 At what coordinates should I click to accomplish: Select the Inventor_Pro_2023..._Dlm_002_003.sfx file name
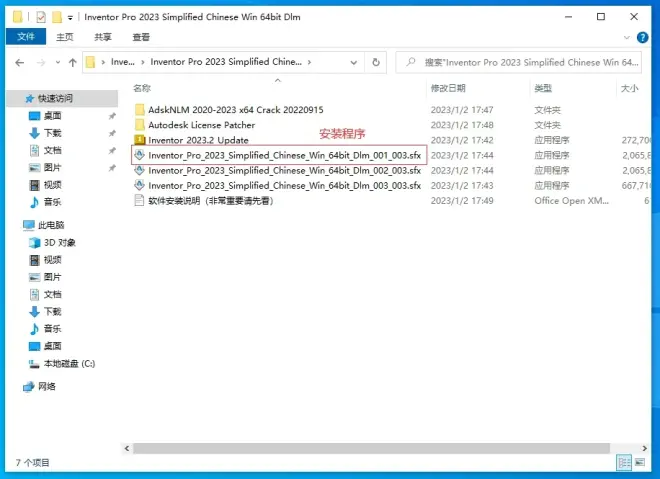tap(285, 170)
